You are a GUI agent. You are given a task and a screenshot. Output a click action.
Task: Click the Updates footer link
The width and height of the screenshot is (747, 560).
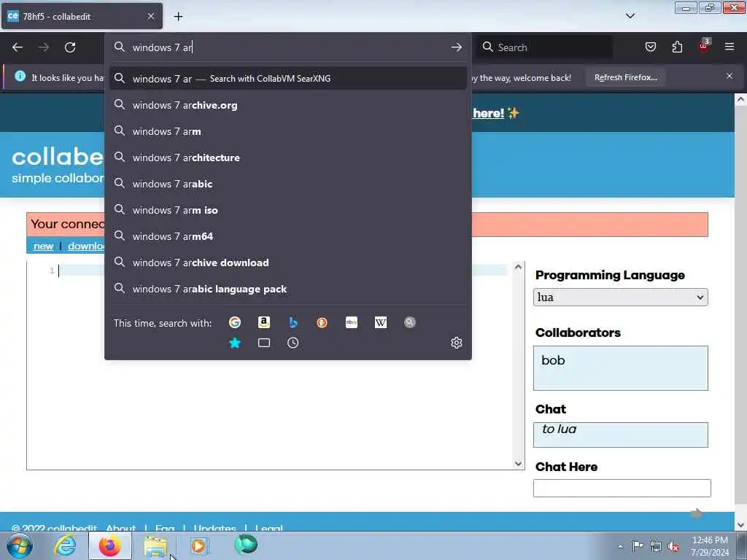[215, 528]
